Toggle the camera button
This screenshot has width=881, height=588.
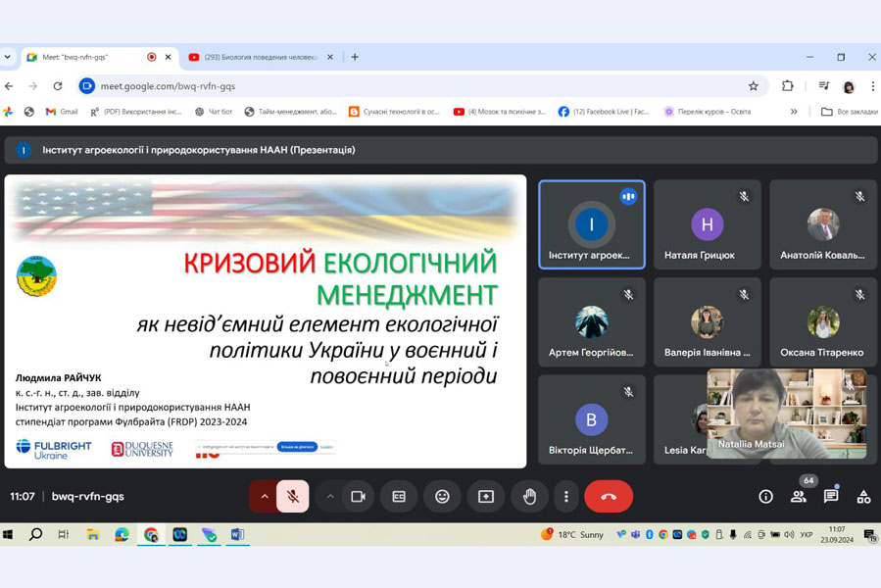358,497
